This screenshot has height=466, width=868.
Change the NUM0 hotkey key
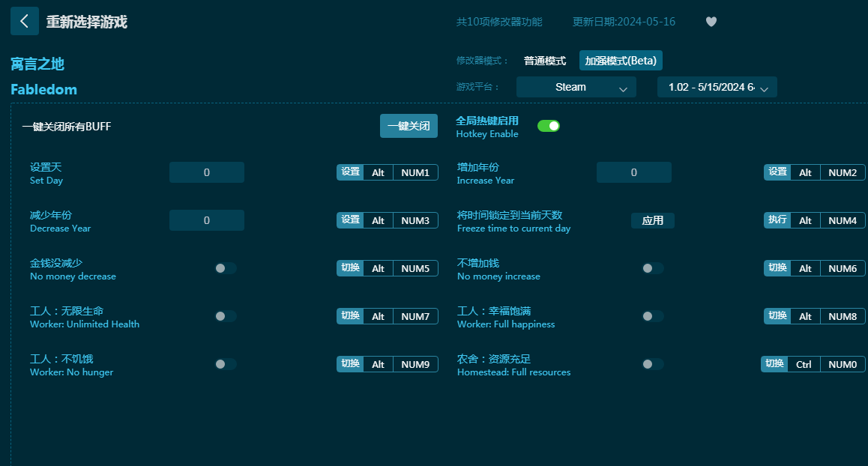pyautogui.click(x=843, y=364)
